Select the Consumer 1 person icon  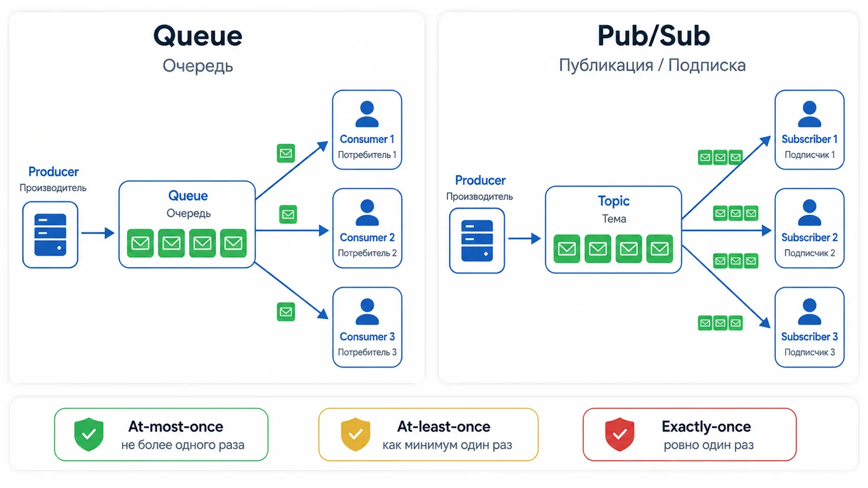point(367,114)
